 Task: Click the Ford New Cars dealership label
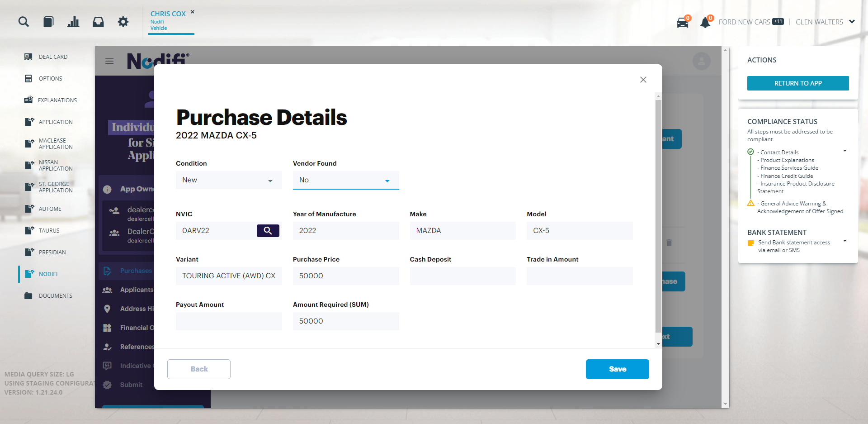click(744, 22)
